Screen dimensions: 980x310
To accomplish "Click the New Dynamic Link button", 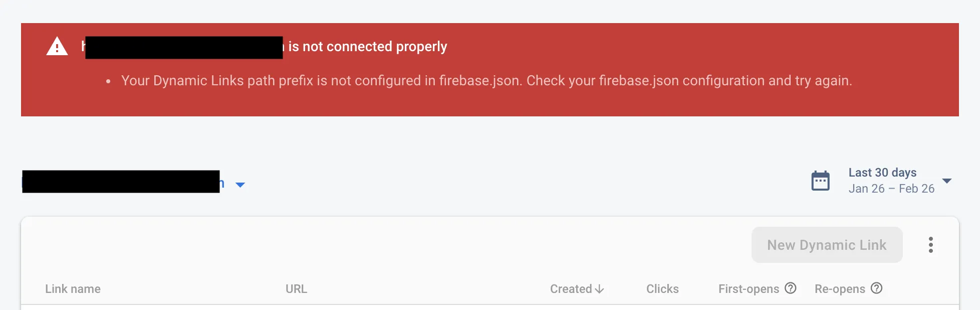I will tap(827, 245).
